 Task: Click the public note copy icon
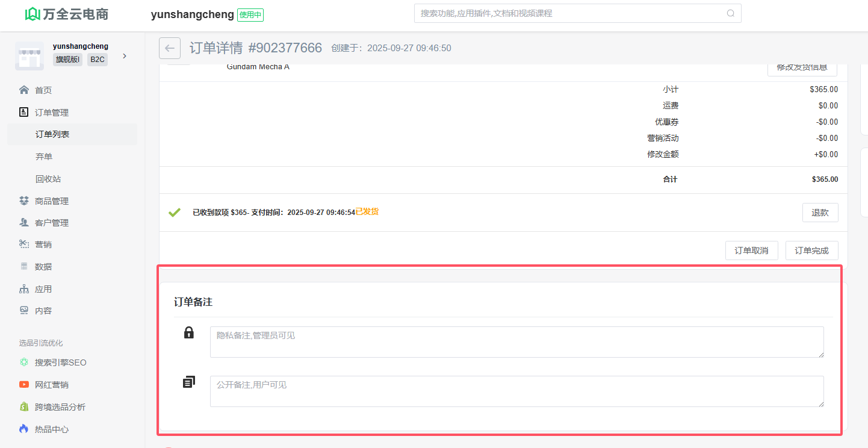click(188, 382)
